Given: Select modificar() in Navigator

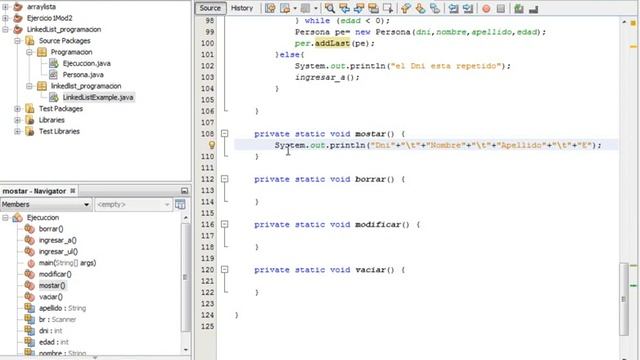Looking at the screenshot, I should (x=55, y=274).
